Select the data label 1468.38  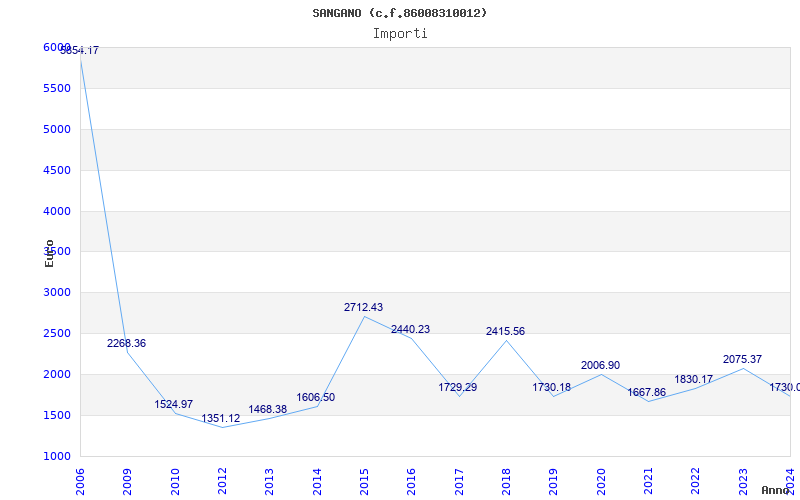pos(268,410)
